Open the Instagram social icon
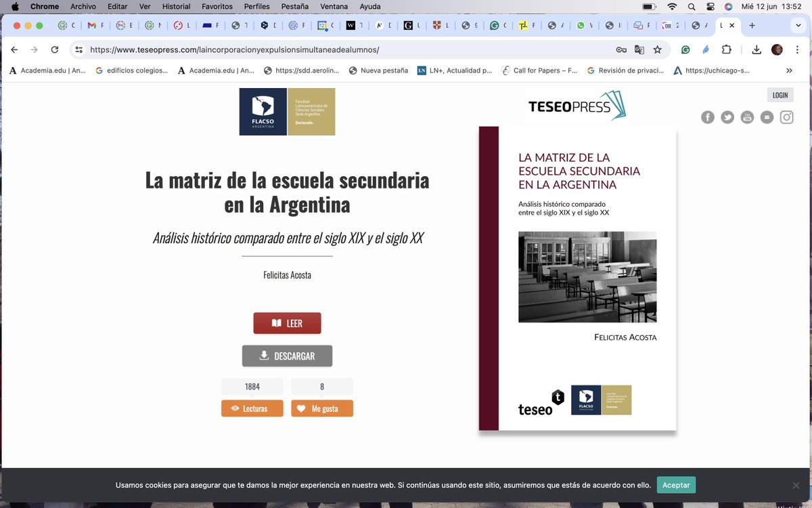This screenshot has height=508, width=812. (786, 117)
